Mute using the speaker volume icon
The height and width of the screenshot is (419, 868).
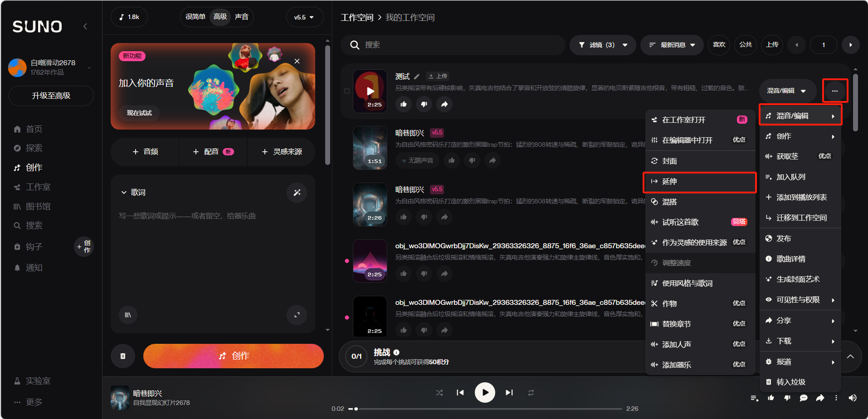[853, 398]
